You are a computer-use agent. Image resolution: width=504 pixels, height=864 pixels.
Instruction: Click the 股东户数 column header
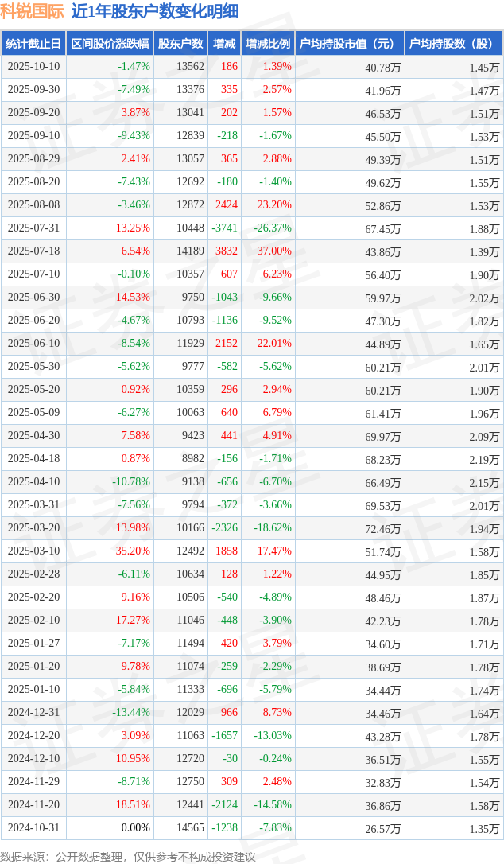pyautogui.click(x=180, y=44)
